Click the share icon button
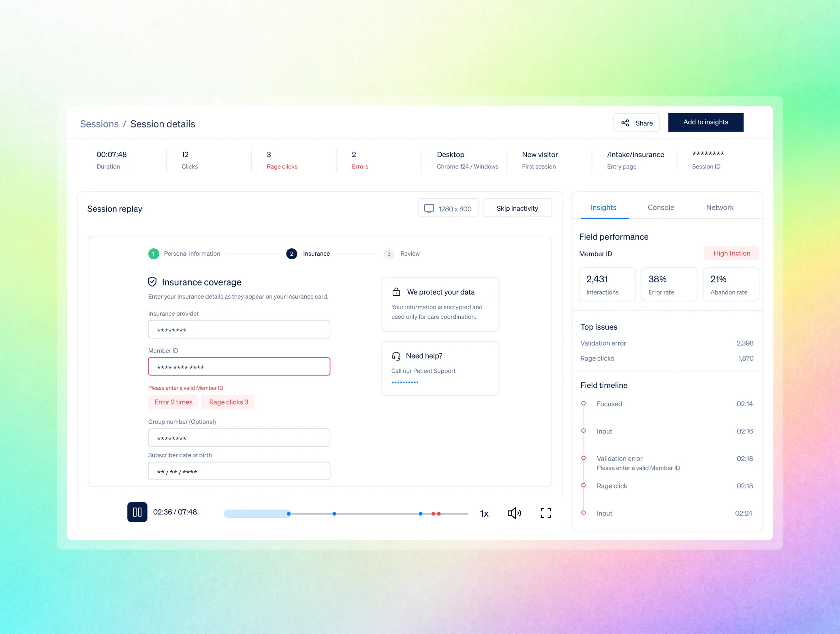 click(636, 123)
